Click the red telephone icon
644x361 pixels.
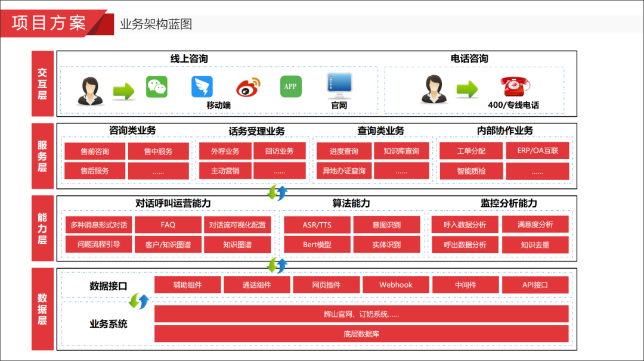(515, 86)
